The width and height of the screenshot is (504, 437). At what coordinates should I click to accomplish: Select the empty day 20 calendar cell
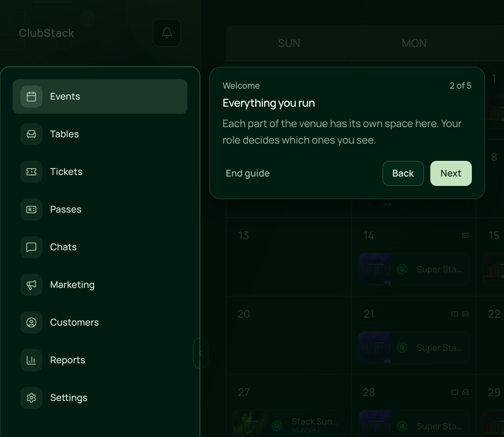[289, 336]
